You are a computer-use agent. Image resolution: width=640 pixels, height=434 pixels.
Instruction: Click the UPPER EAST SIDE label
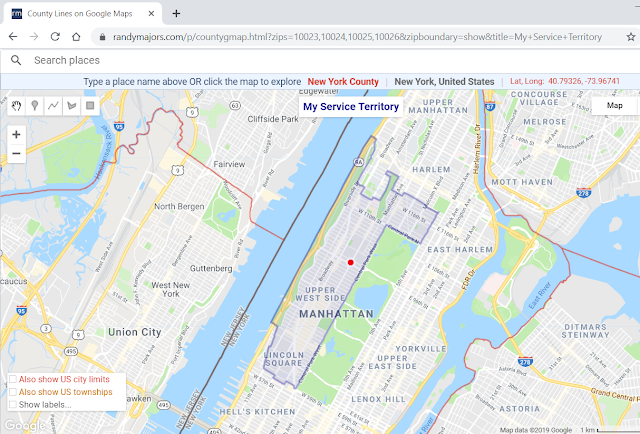pyautogui.click(x=392, y=363)
